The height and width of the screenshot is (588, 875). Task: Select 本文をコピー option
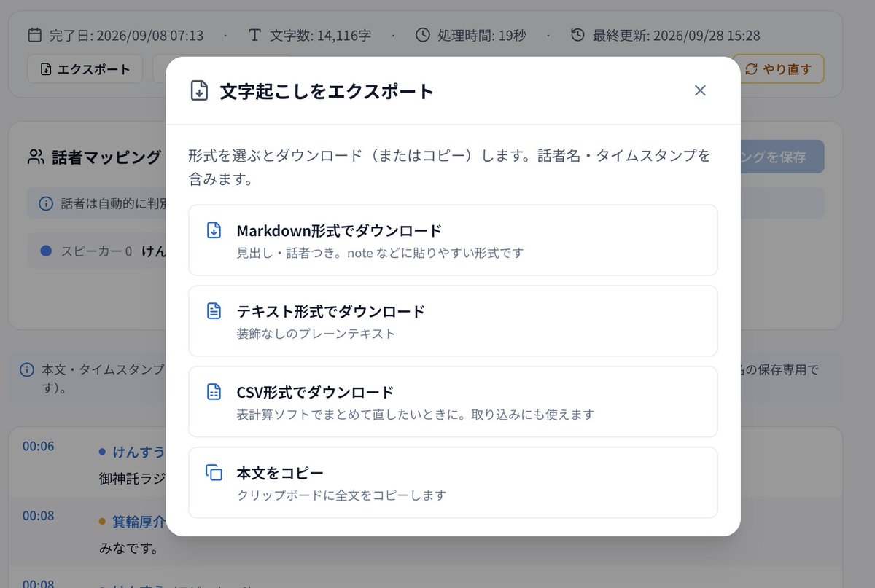(x=453, y=483)
